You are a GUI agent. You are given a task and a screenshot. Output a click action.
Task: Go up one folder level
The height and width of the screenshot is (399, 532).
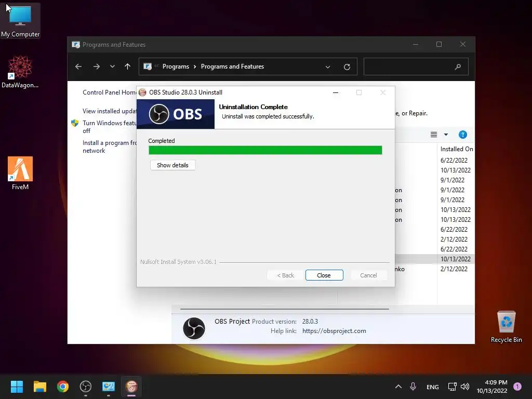(x=128, y=66)
